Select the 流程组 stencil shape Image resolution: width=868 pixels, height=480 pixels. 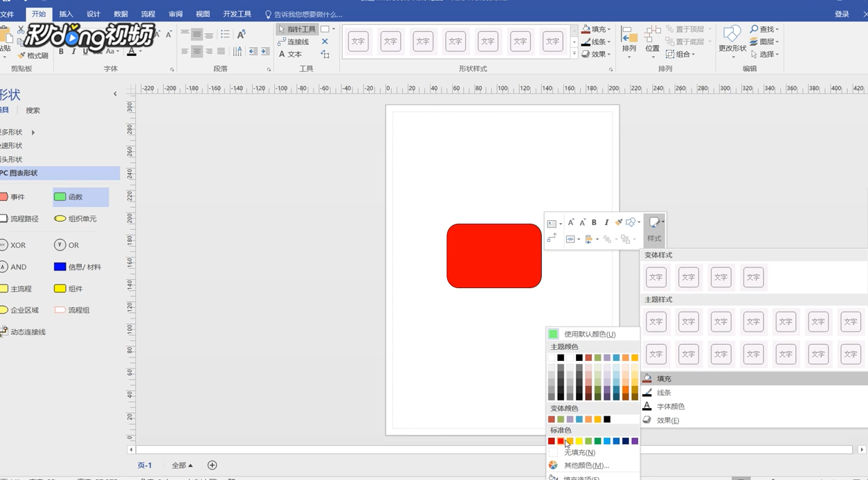point(72,310)
